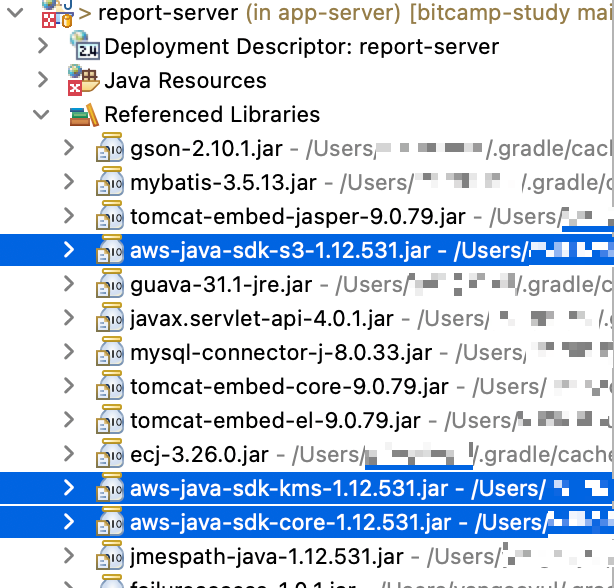614x588 pixels.
Task: Click the ecj-3.26.0 jar icon
Action: tap(110, 453)
